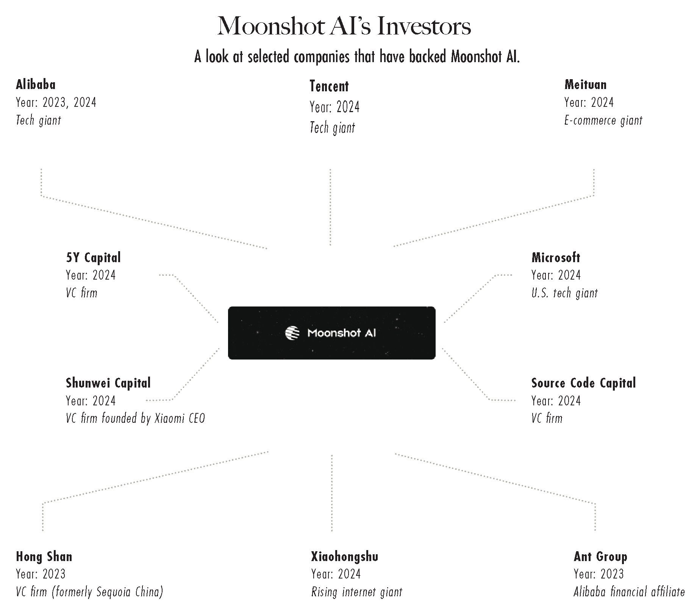This screenshot has width=697, height=616.
Task: Click the Moonshot AI wordmark in the black banner
Action: (x=342, y=333)
